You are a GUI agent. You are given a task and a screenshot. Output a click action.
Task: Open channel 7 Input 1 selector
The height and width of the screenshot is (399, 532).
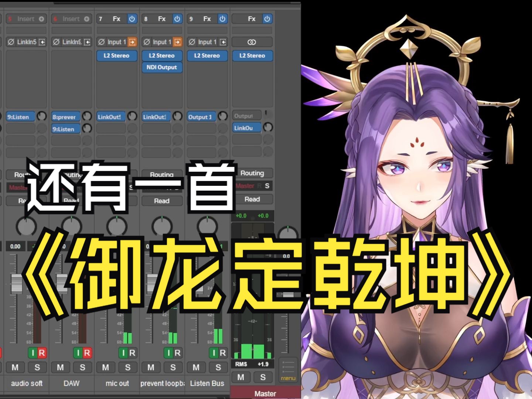[x=117, y=42]
